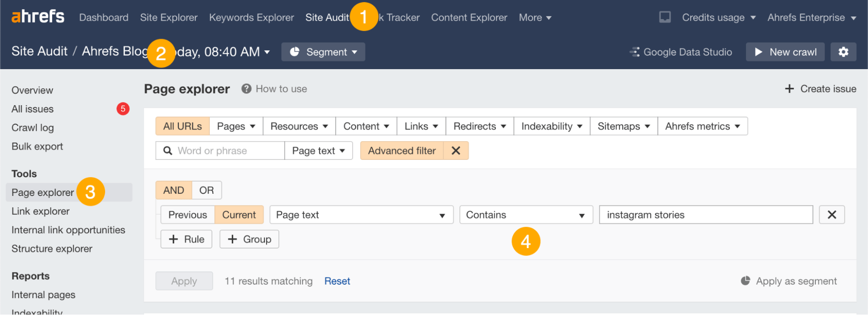868x315 pixels.
Task: Open the Sitemaps dropdown
Action: pos(624,126)
